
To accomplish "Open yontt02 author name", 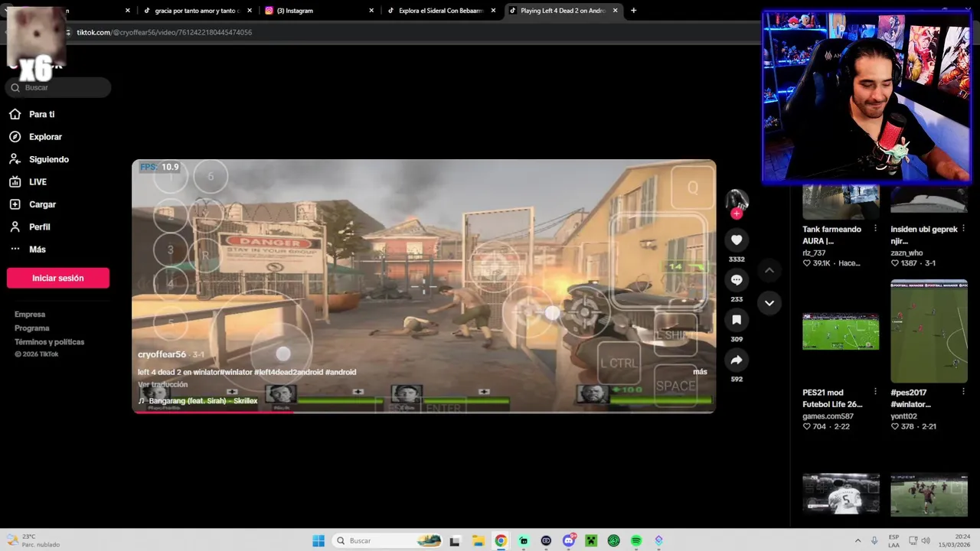I will (x=903, y=416).
